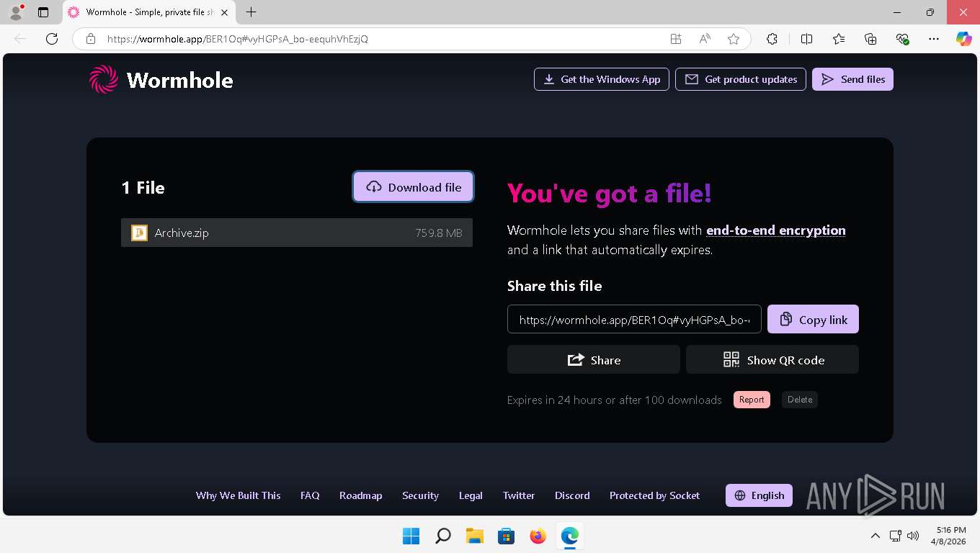
Task: Open the network tray icon
Action: [x=896, y=536]
